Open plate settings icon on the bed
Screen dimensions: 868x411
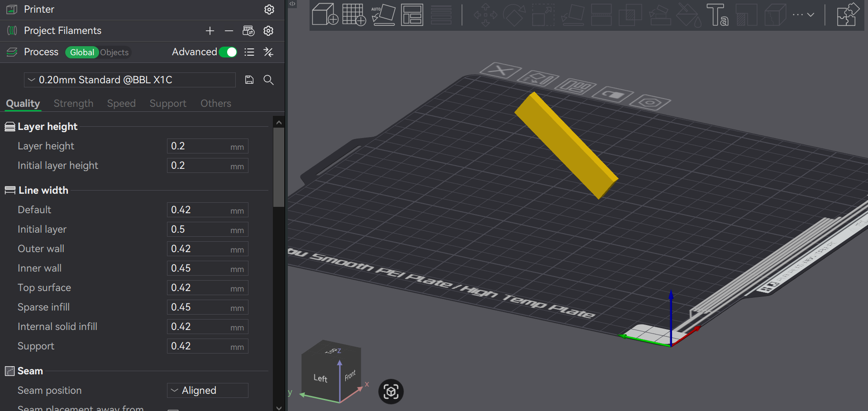[x=650, y=102]
